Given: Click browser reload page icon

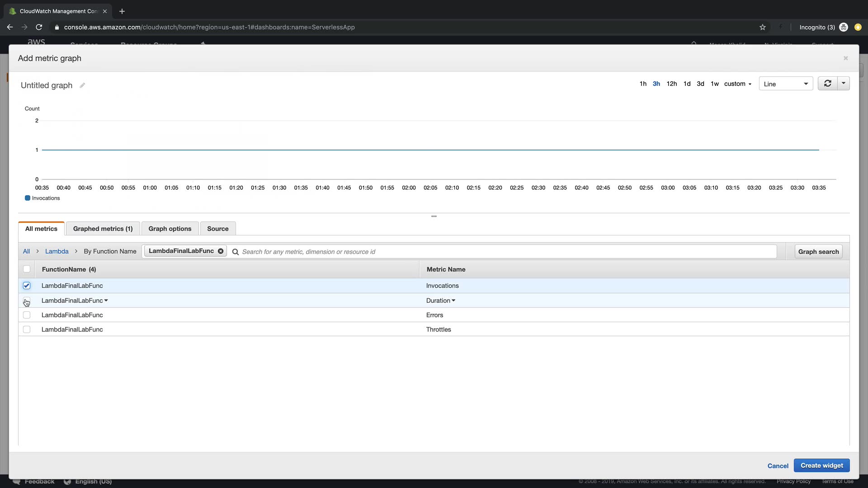Looking at the screenshot, I should (39, 27).
